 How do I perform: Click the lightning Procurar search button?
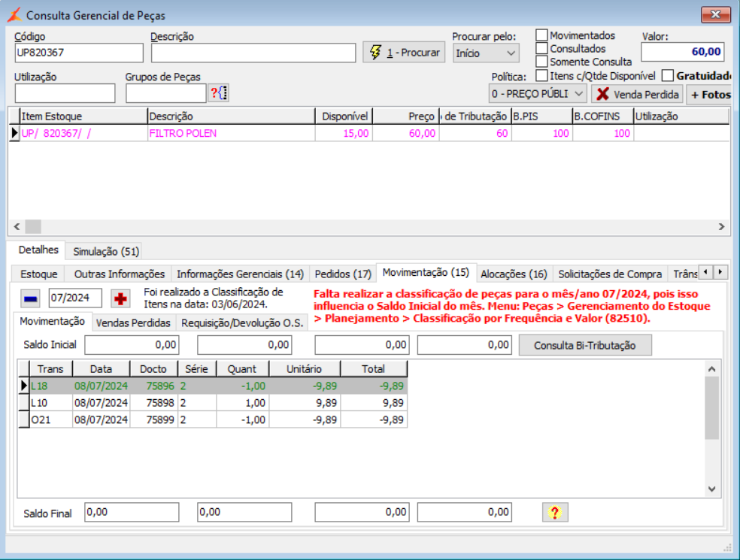tap(404, 53)
